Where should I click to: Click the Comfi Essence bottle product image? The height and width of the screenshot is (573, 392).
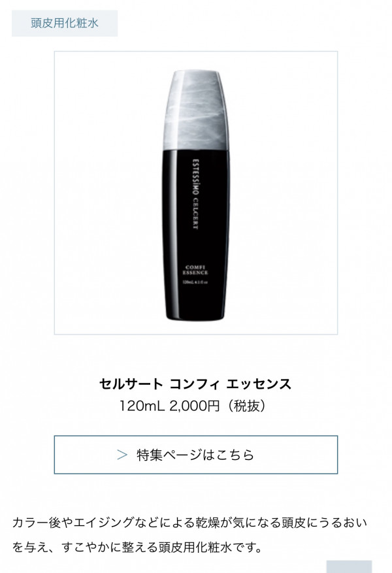pyautogui.click(x=196, y=193)
